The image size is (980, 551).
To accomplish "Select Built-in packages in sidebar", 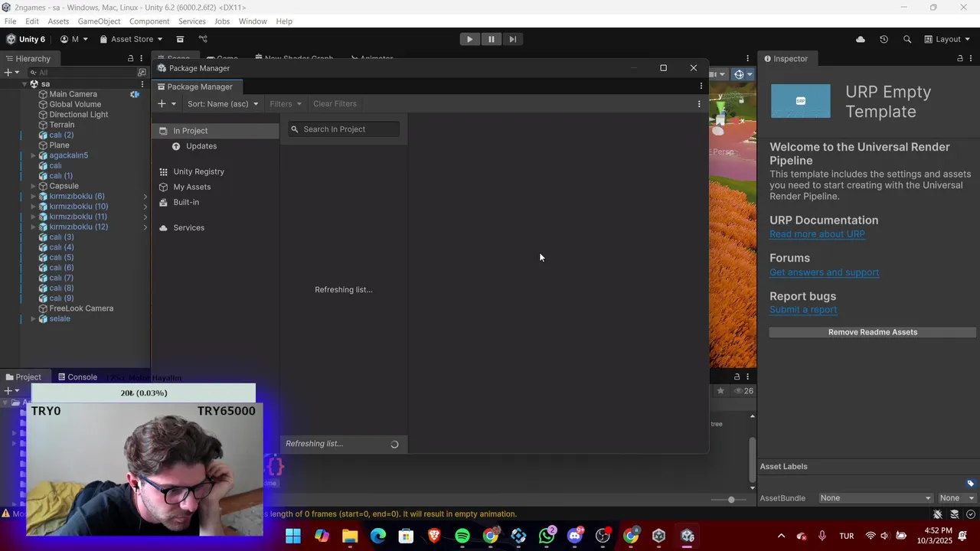I will pos(216,202).
